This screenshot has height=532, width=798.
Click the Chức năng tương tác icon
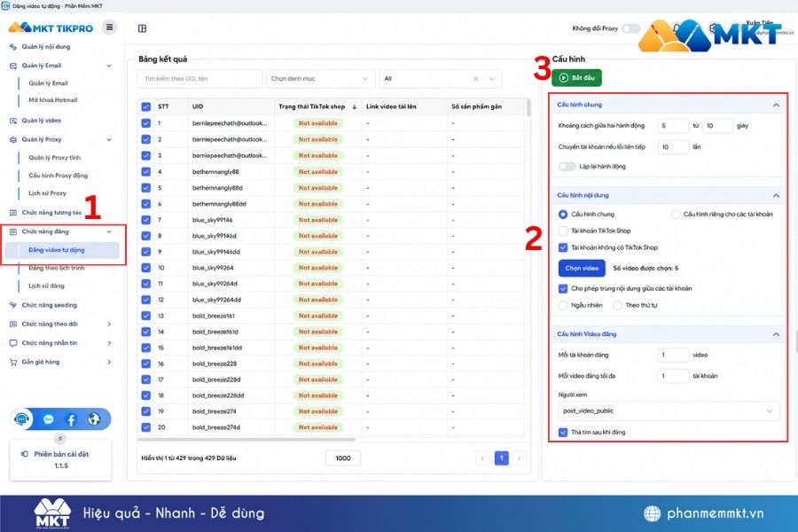(13, 213)
